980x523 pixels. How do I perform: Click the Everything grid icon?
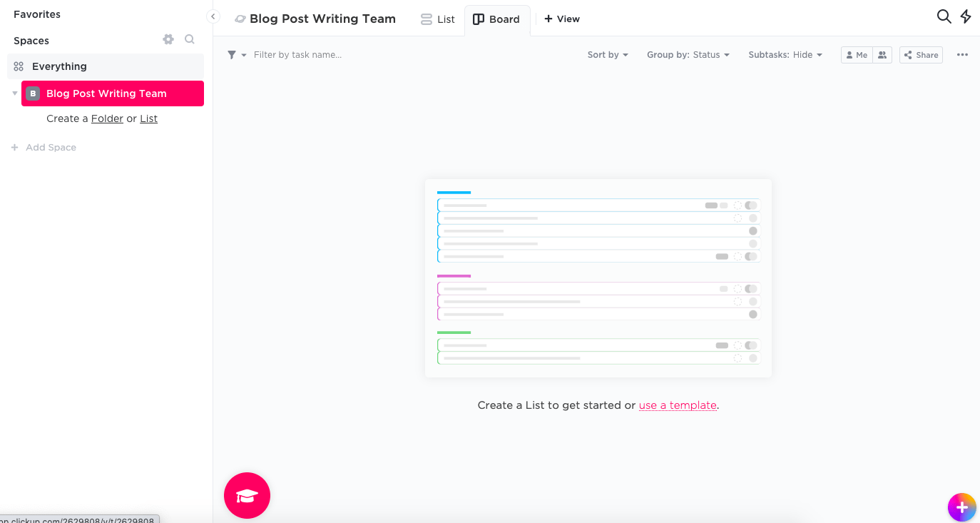pos(19,66)
